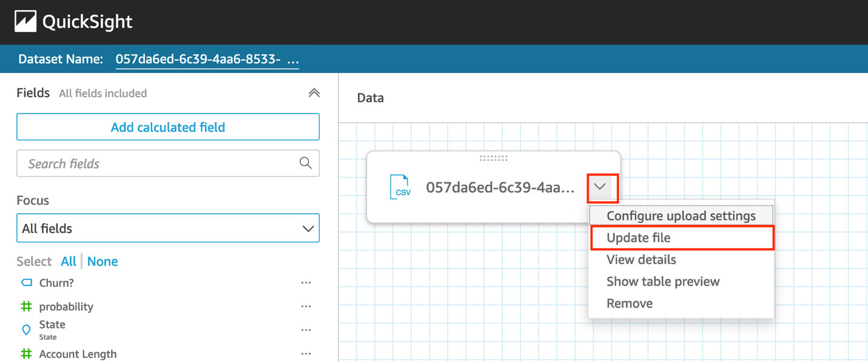Choose the None selection link
The height and width of the screenshot is (362, 868).
(103, 261)
